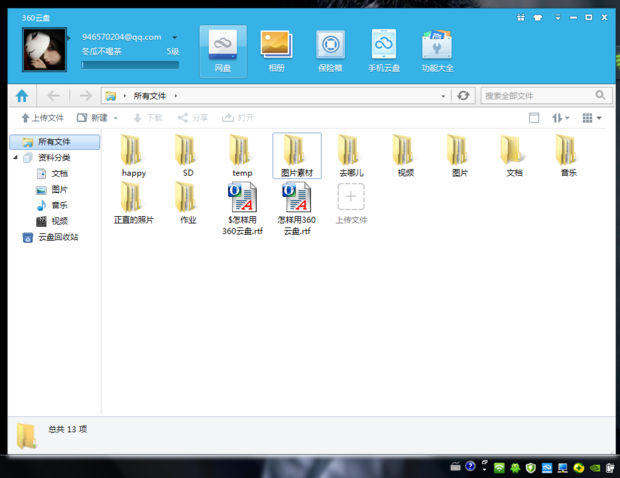
Task: Click the storage usage progress bar
Action: [130, 65]
